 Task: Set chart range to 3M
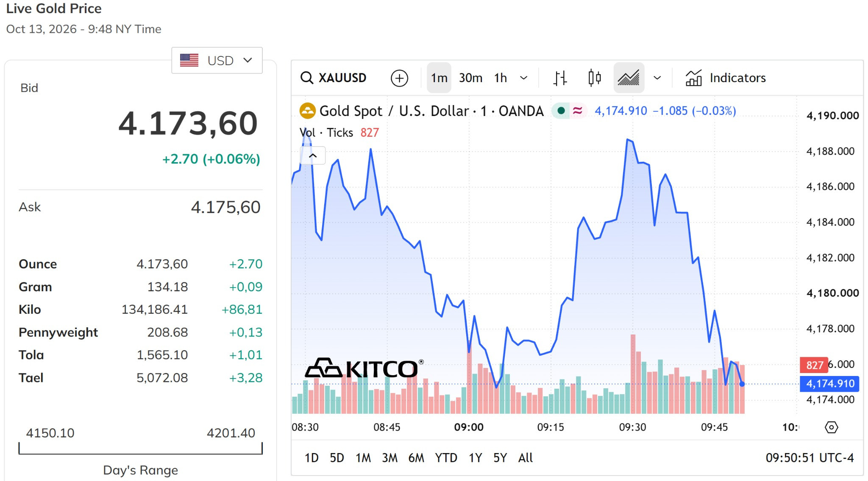click(x=389, y=458)
